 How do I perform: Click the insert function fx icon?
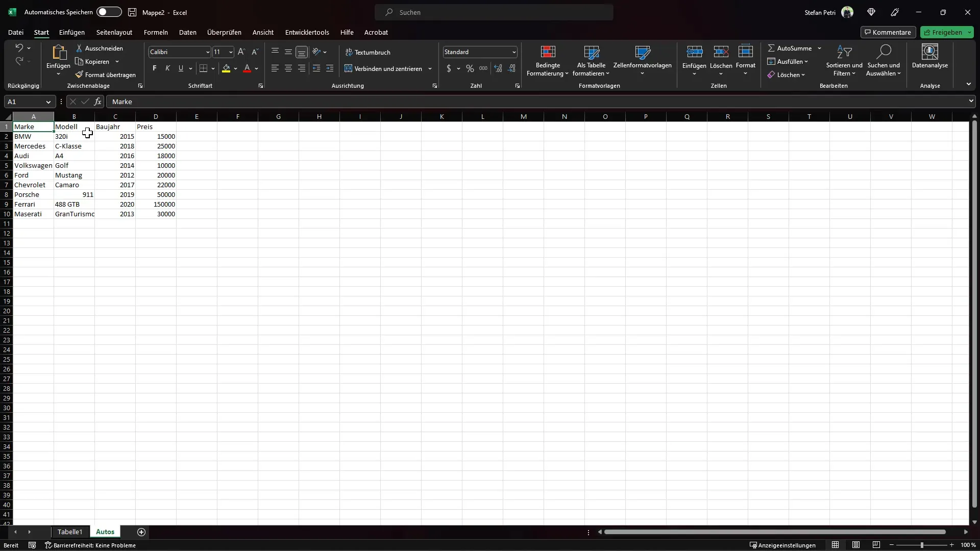coord(97,102)
